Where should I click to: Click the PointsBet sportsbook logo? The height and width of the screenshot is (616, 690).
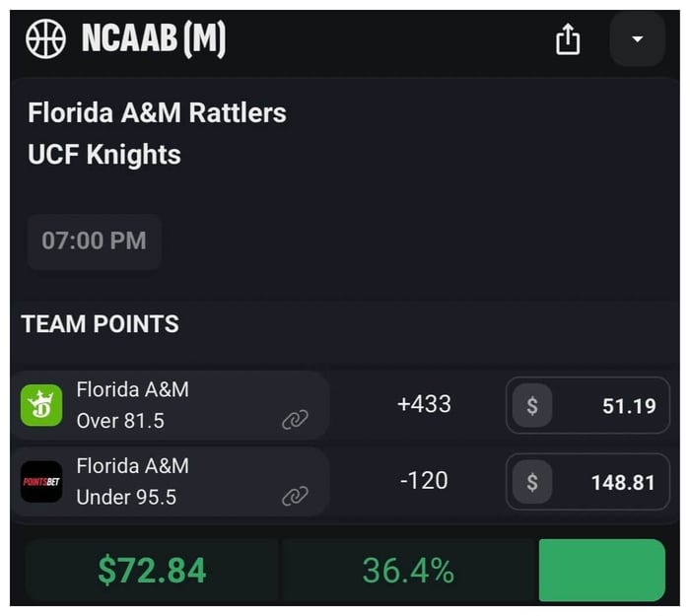41,482
